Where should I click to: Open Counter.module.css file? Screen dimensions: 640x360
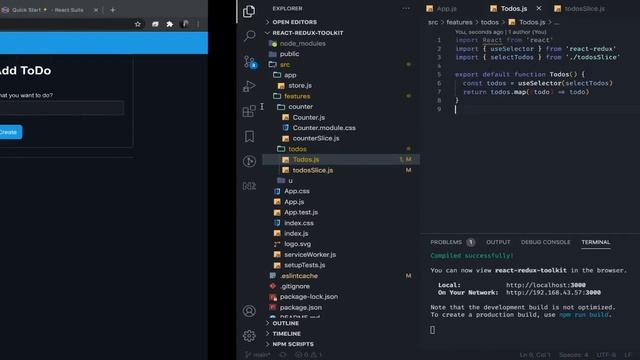(324, 128)
